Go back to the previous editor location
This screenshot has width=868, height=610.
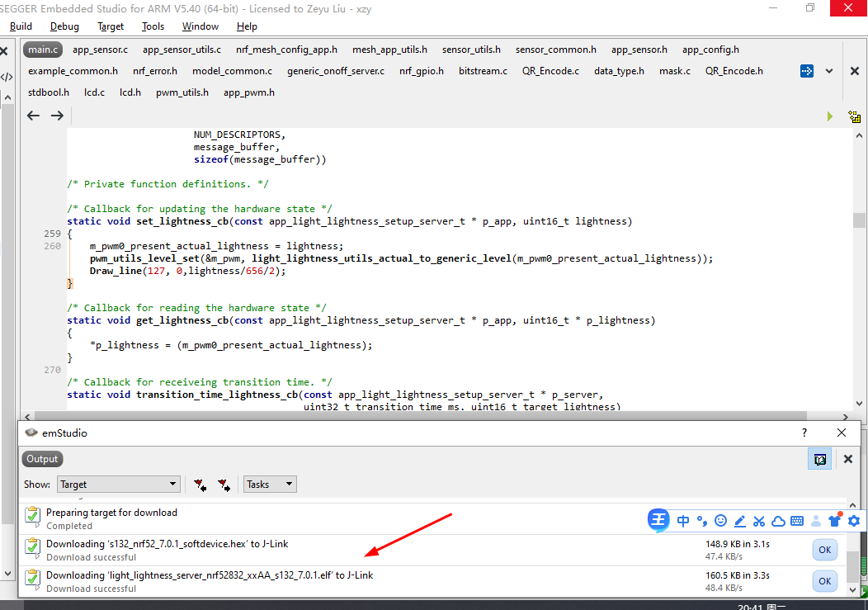coord(33,116)
